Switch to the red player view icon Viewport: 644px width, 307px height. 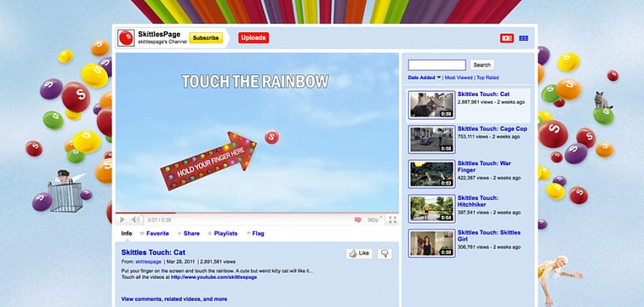[507, 38]
